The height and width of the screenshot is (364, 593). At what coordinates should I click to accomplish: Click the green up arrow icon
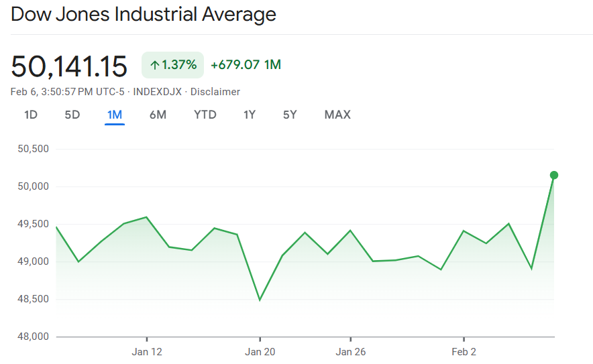[x=154, y=65]
